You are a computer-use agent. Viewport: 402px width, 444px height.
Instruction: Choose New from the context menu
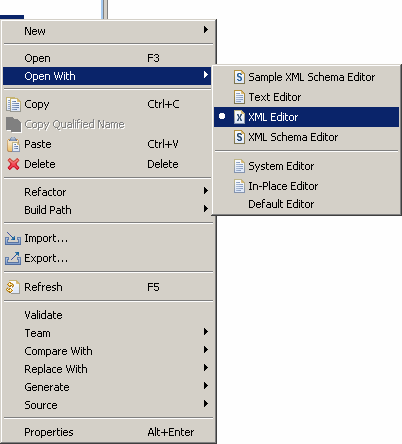[x=108, y=31]
